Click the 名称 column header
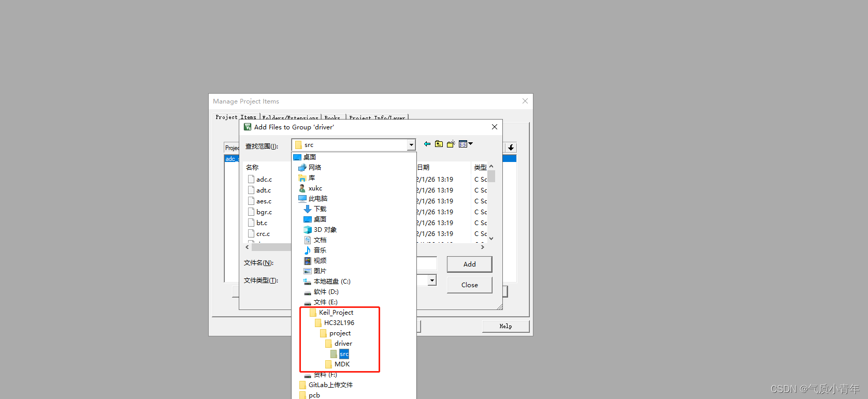This screenshot has height=399, width=868. pos(252,167)
